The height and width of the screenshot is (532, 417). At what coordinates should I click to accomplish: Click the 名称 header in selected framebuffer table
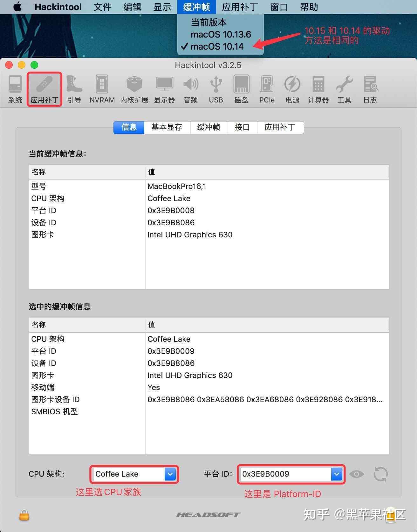(87, 325)
